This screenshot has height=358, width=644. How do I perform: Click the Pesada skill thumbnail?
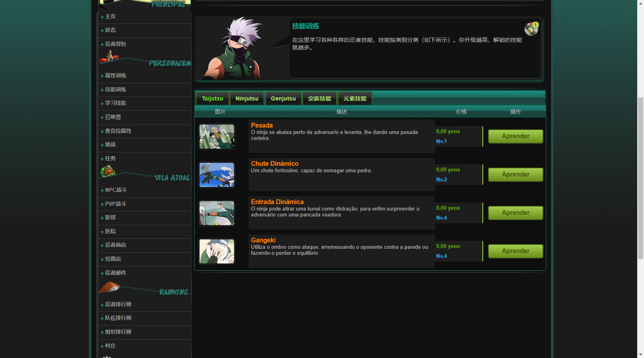click(x=217, y=137)
